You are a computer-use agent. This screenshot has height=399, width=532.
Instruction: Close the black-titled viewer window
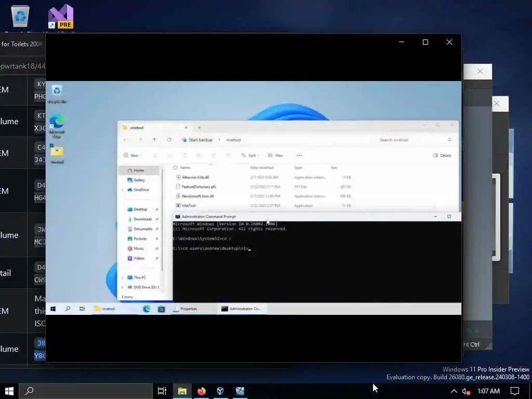449,42
